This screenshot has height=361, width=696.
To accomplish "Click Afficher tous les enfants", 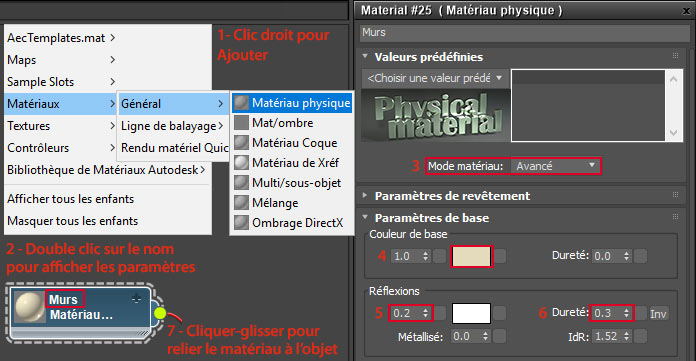I will [x=71, y=199].
